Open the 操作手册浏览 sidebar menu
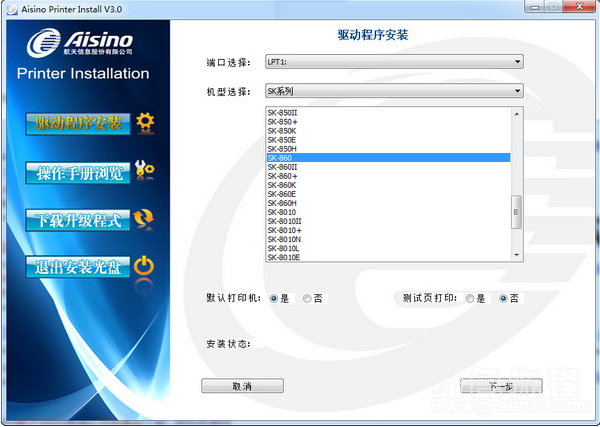This screenshot has height=427, width=600. tap(78, 172)
